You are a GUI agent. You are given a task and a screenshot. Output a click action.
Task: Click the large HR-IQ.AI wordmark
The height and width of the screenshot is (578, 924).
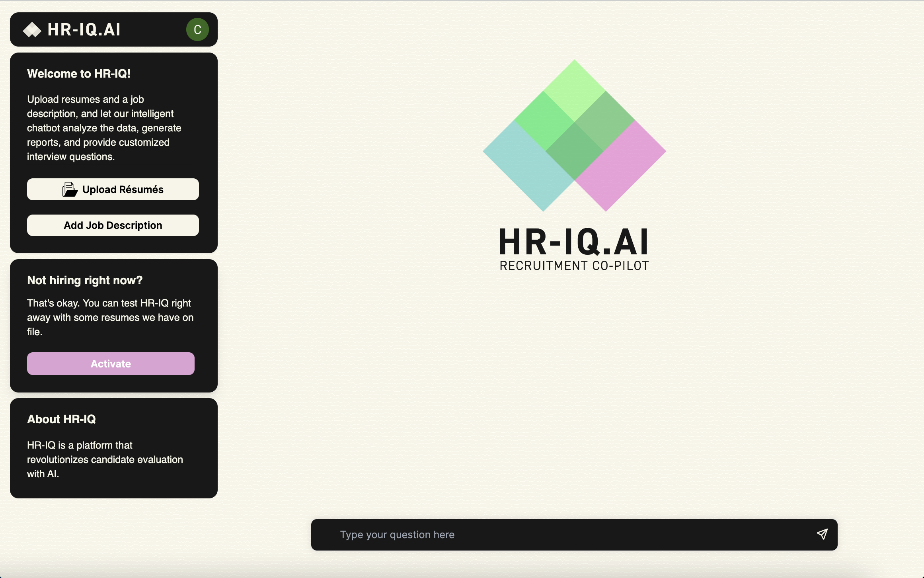click(x=574, y=242)
